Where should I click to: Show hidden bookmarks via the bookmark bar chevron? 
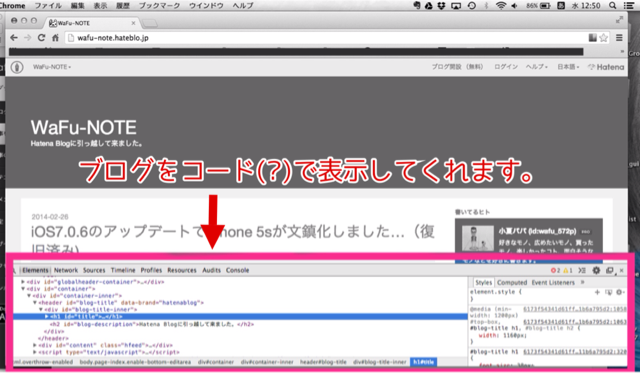pos(622,52)
